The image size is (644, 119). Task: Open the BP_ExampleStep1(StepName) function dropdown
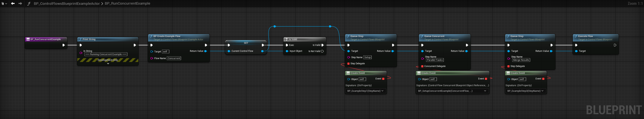pos(365,91)
